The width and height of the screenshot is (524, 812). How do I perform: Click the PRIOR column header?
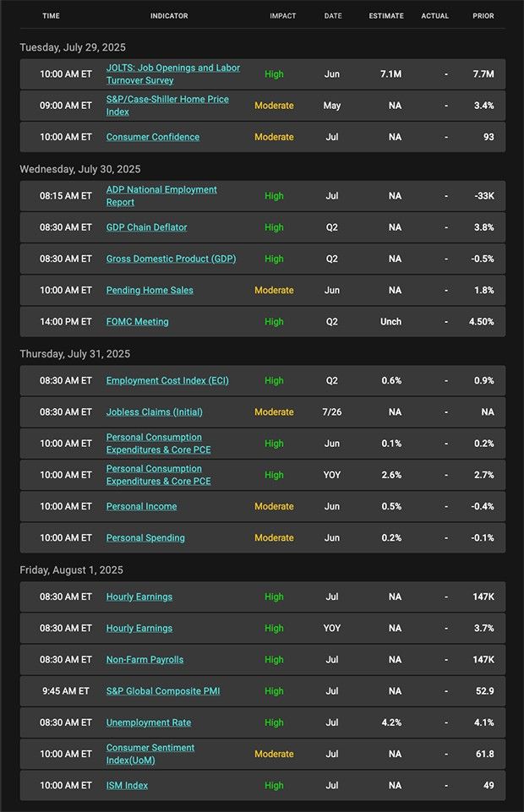(x=483, y=16)
